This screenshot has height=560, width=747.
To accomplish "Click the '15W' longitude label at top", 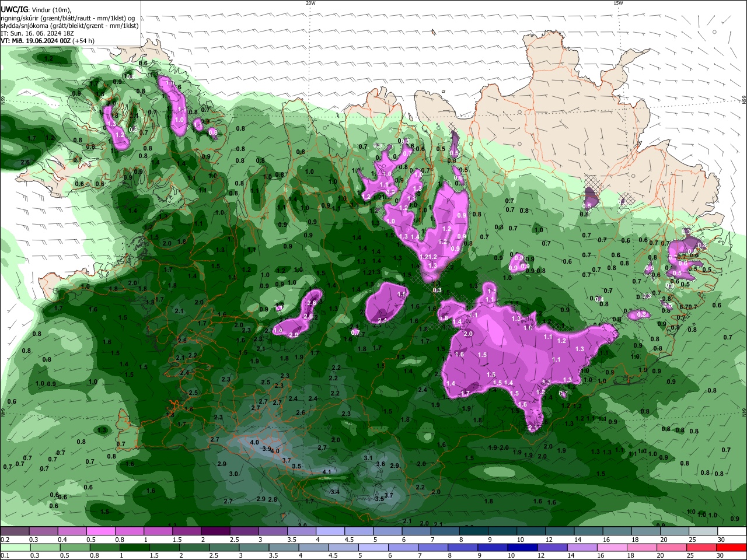I will click(618, 3).
